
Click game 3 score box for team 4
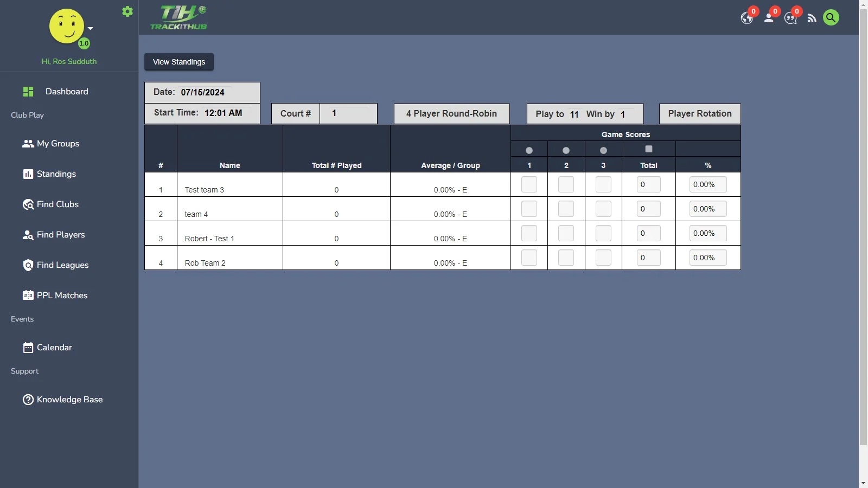click(x=603, y=209)
